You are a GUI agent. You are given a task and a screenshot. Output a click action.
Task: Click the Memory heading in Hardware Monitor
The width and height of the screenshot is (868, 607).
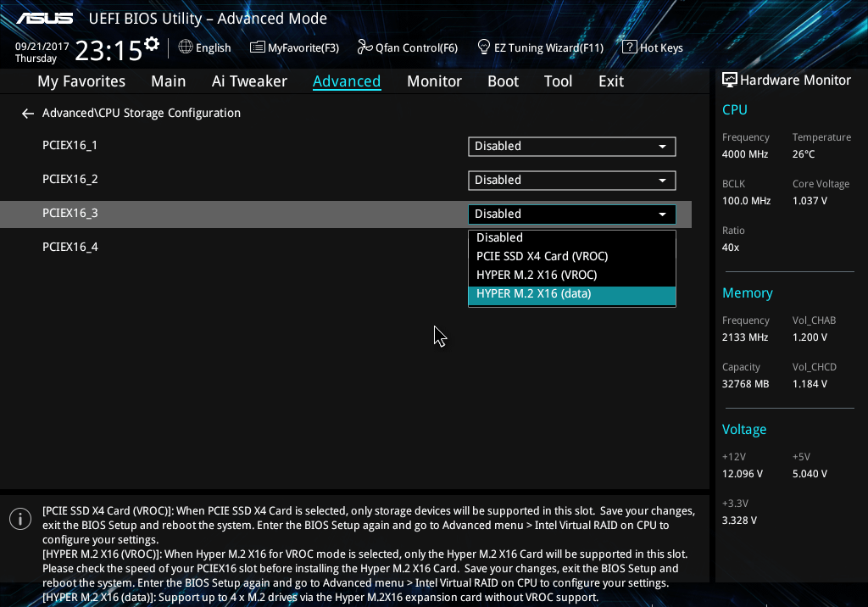pos(748,293)
